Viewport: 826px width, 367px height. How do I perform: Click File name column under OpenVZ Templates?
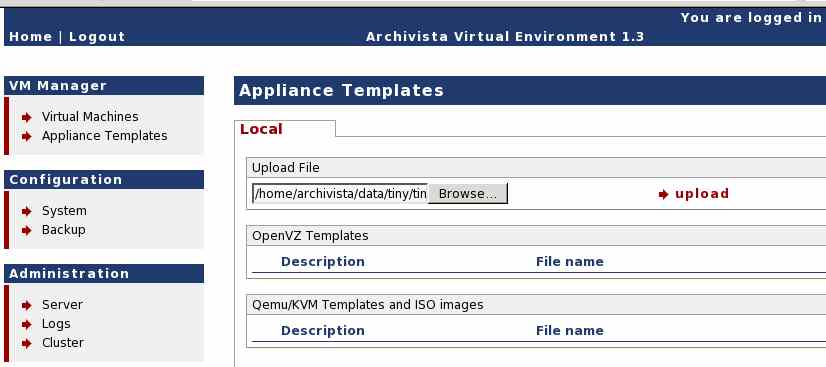569,262
